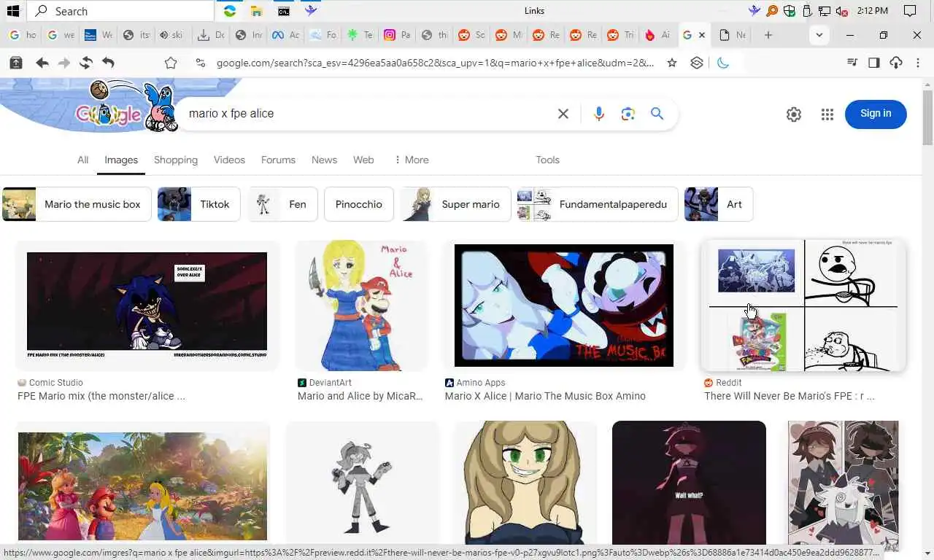Select the Art filter chip

tap(719, 204)
